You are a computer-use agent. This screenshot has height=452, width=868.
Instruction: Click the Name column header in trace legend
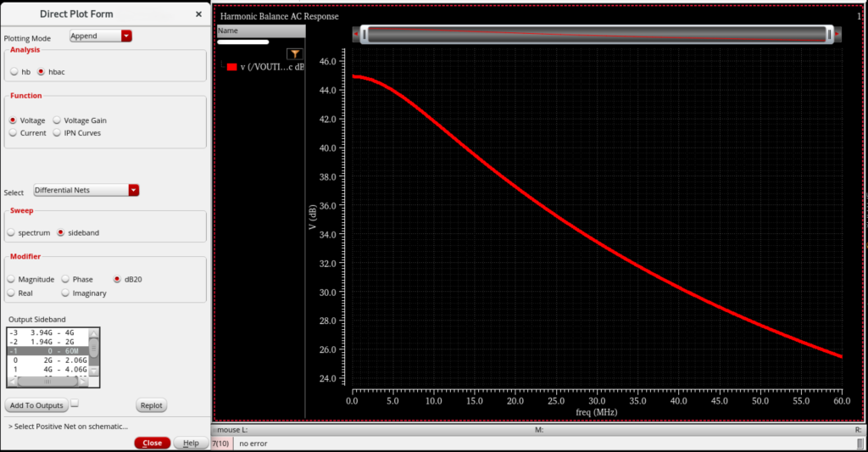tap(261, 31)
